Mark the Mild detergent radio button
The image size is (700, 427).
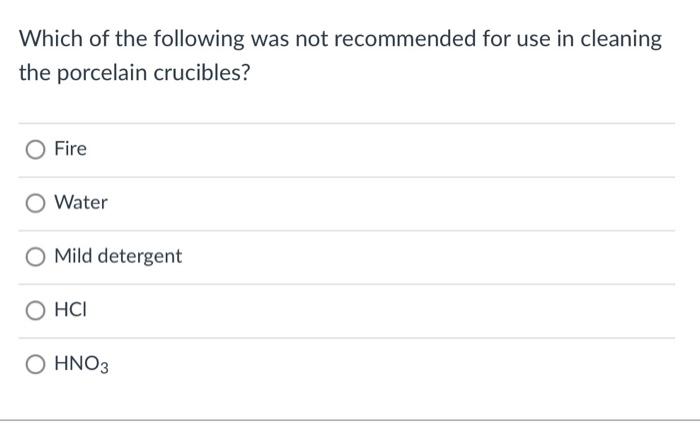click(35, 257)
